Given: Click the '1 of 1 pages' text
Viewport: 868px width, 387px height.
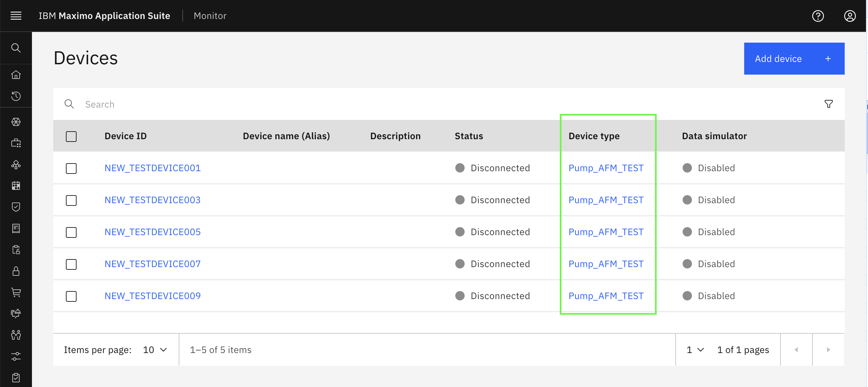Looking at the screenshot, I should 743,350.
